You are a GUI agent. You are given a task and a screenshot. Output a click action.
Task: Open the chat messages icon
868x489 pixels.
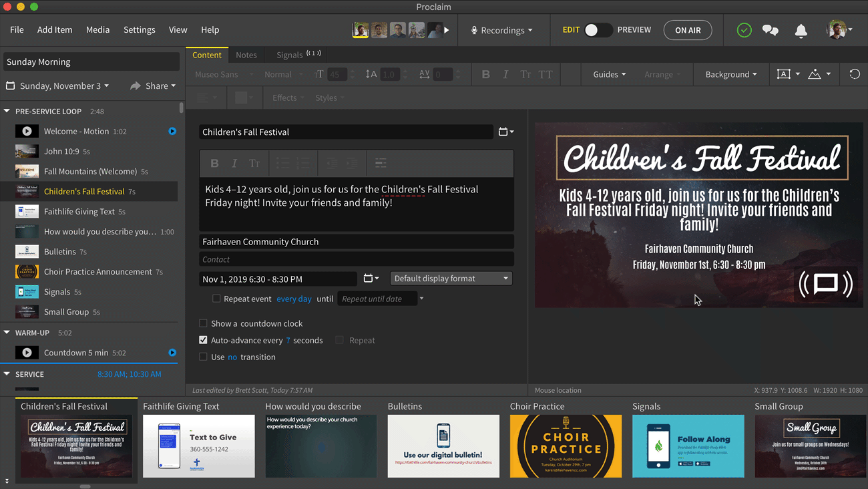tap(771, 31)
